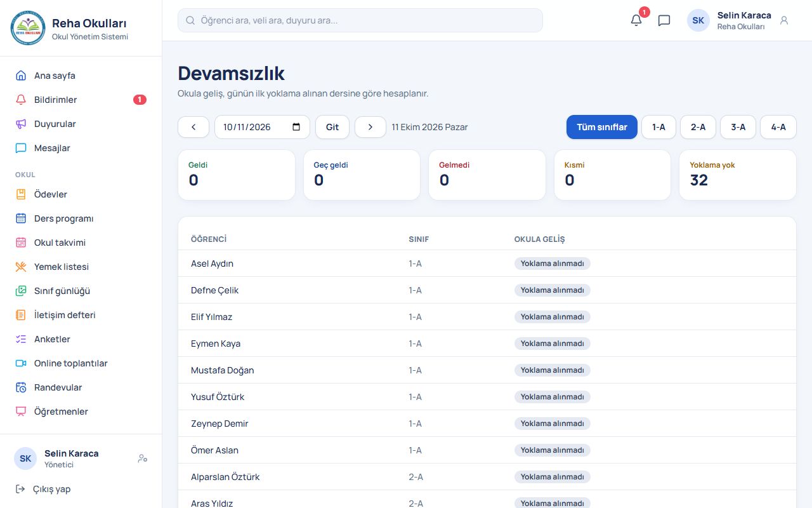This screenshot has height=508, width=812.
Task: Filter by class 1-A
Action: click(x=658, y=127)
